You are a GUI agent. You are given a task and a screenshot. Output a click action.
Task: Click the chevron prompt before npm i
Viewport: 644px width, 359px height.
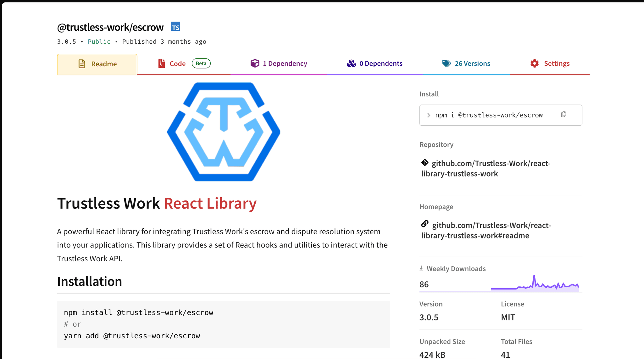coord(429,115)
